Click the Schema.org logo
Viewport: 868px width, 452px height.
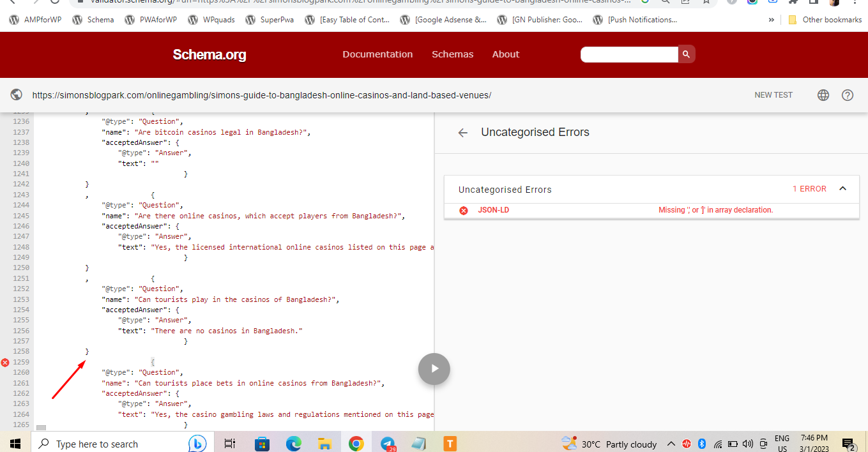point(209,55)
